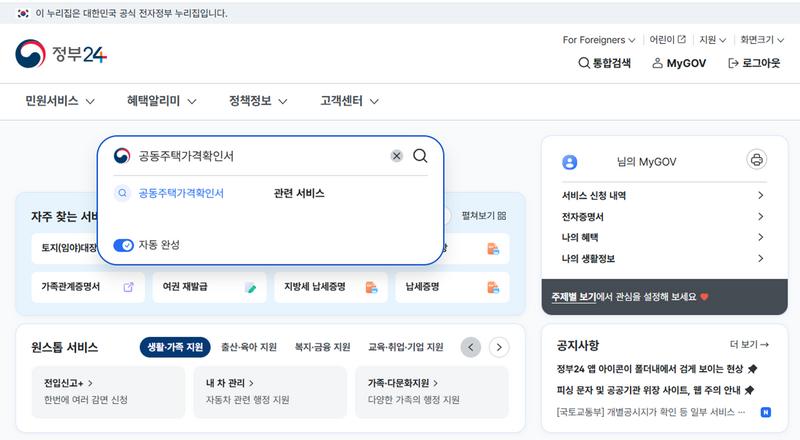The height and width of the screenshot is (440, 800).
Task: Clear the search text with X icon
Action: pos(397,156)
